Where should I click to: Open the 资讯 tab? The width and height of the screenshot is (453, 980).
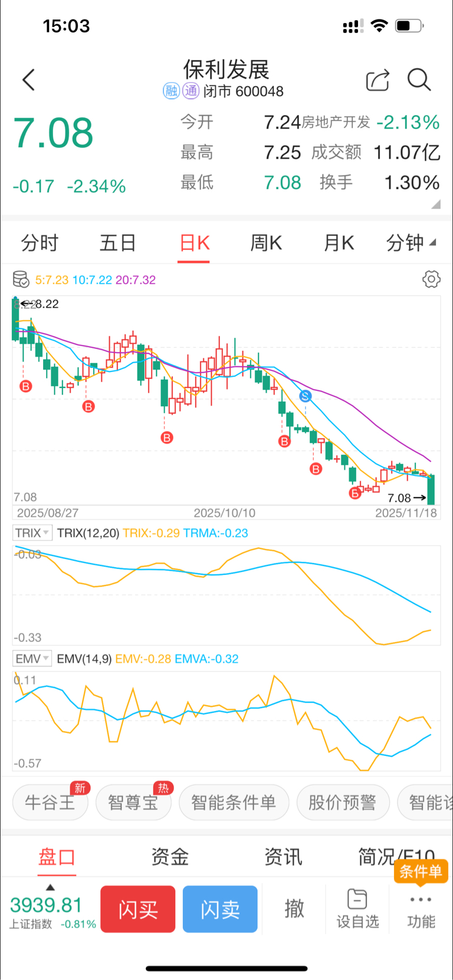[x=283, y=857]
